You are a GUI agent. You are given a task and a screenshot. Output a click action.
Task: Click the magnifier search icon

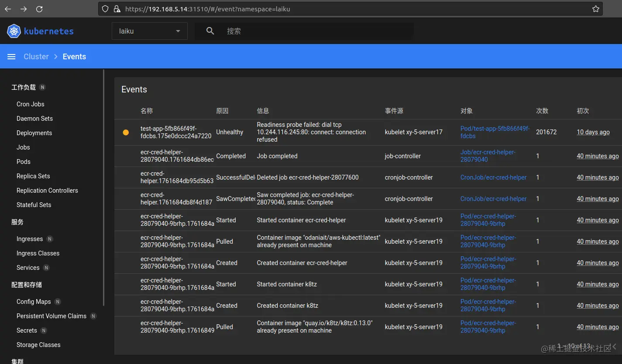click(210, 31)
